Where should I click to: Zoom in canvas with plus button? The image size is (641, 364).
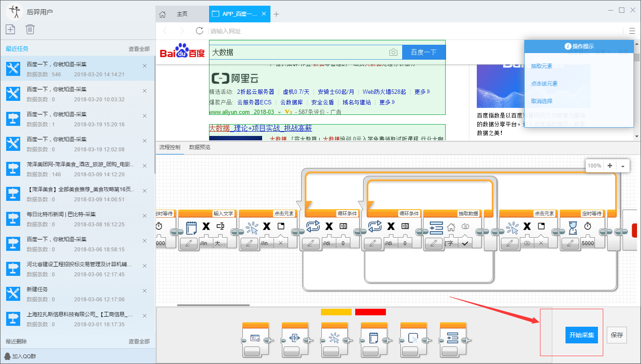[x=609, y=165]
